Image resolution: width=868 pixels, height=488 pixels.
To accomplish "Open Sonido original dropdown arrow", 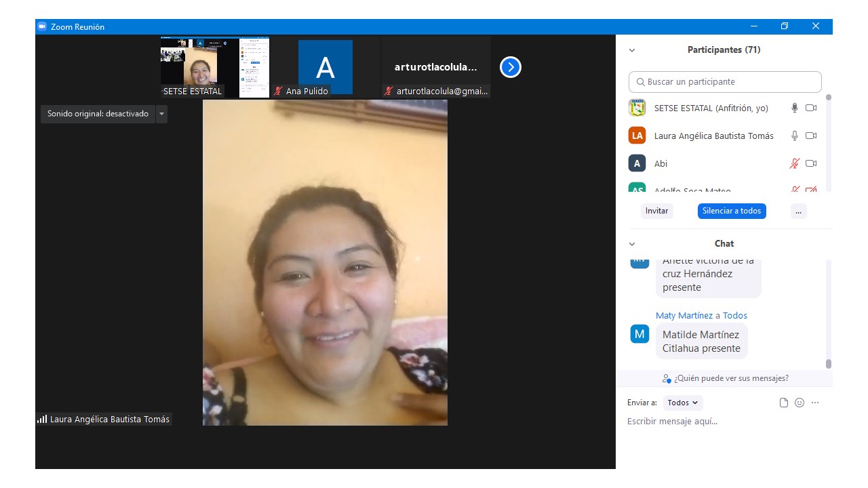I will [161, 114].
